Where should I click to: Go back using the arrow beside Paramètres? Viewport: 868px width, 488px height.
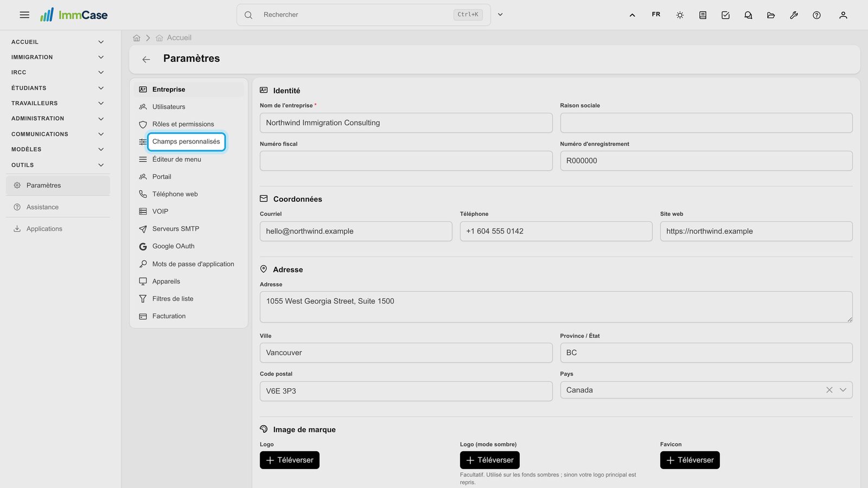[x=146, y=59]
